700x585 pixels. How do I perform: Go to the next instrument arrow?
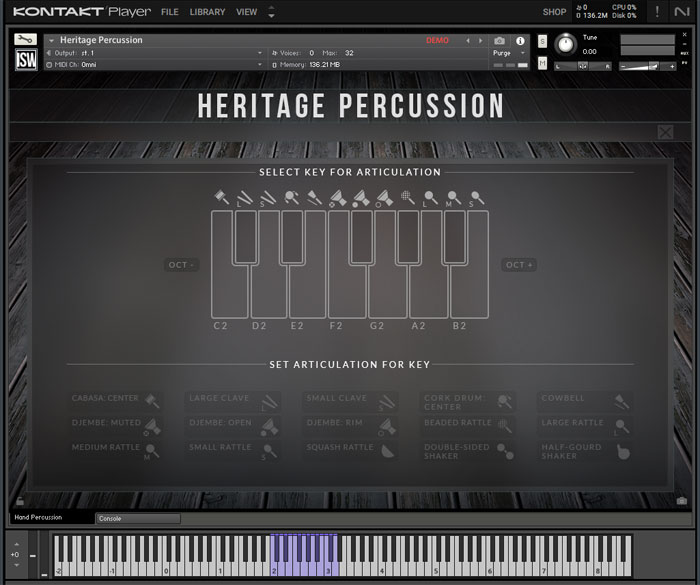click(481, 41)
